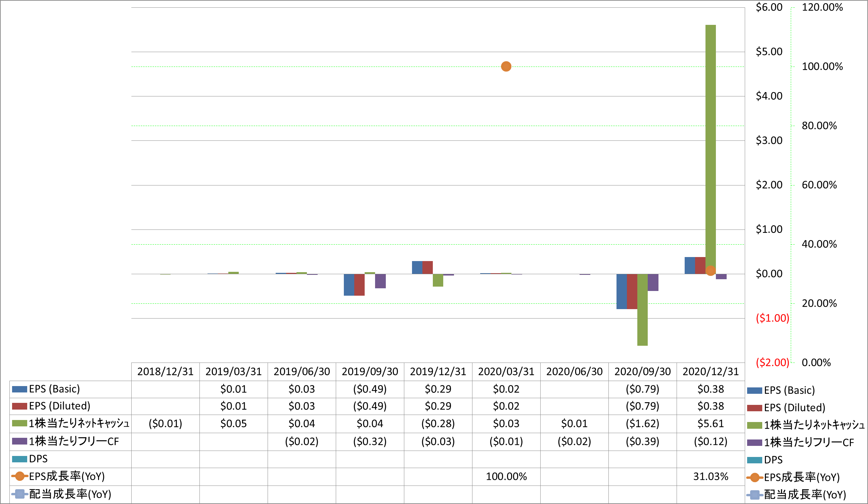The width and height of the screenshot is (868, 504).
Task: Click the 80.00% secondary axis label
Action: tap(819, 125)
